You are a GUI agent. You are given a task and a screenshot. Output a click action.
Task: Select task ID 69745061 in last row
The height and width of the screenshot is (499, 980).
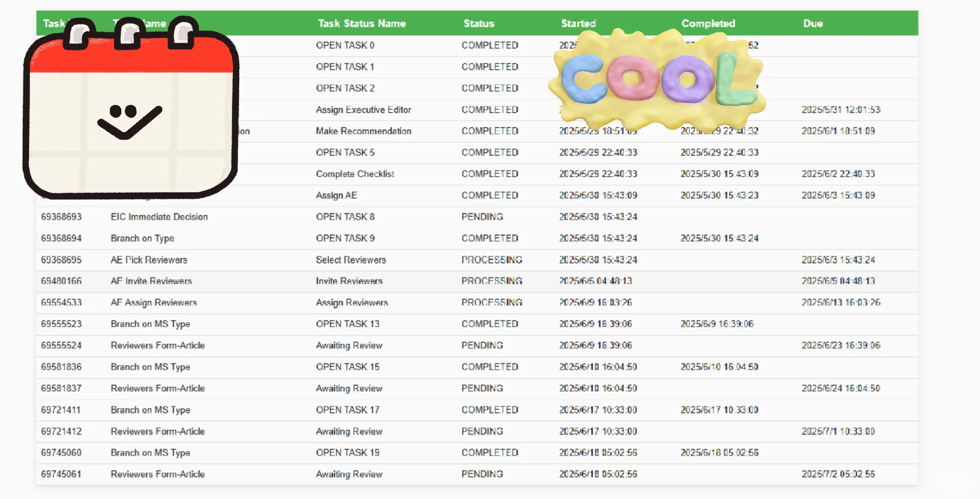coord(61,474)
